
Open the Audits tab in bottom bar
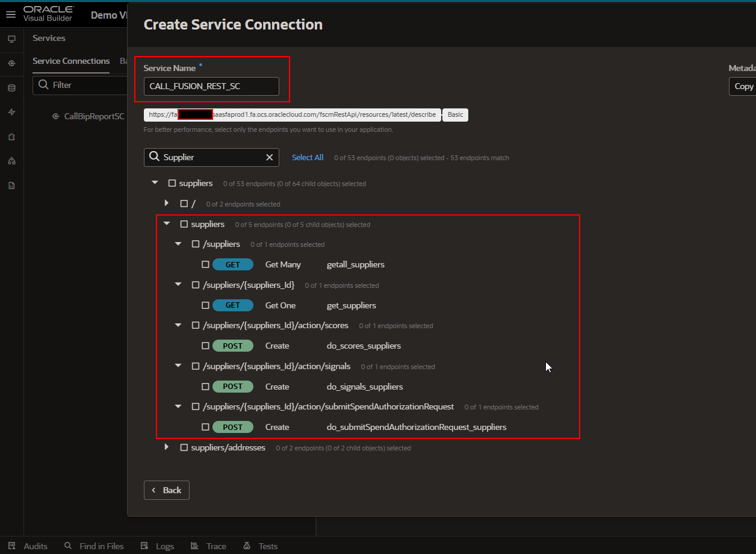[x=28, y=546]
